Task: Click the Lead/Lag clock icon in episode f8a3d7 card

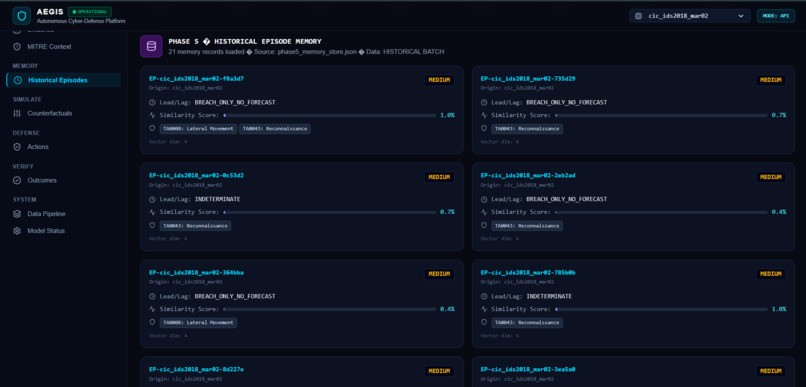Action: tap(152, 102)
